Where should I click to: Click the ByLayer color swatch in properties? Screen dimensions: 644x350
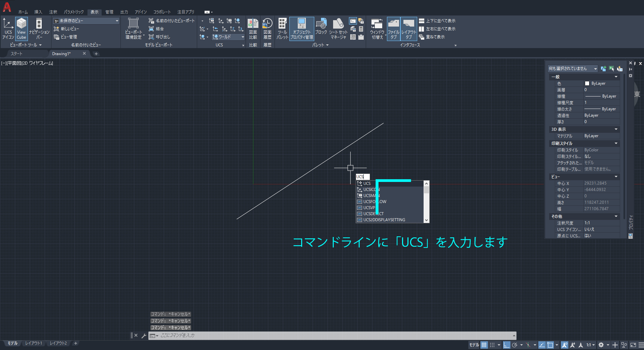coord(587,83)
